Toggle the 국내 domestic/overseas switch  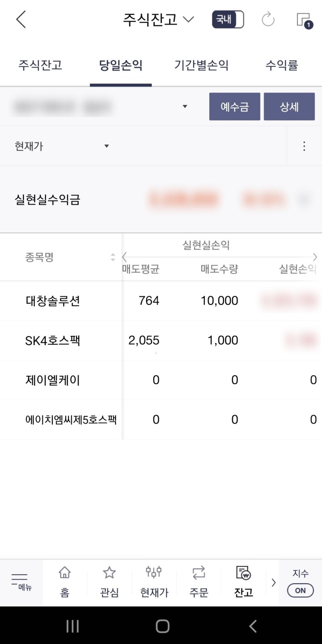click(x=228, y=19)
